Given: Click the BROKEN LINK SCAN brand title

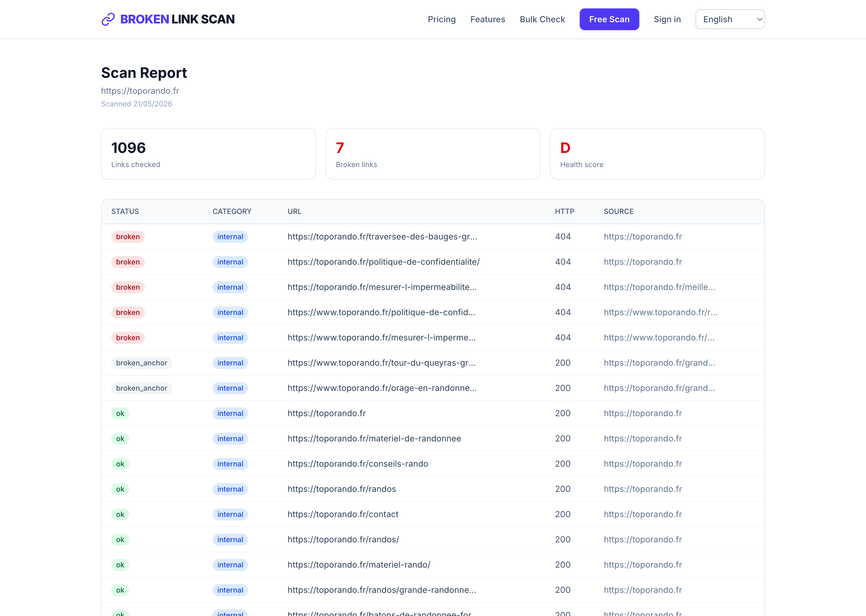Looking at the screenshot, I should [177, 19].
